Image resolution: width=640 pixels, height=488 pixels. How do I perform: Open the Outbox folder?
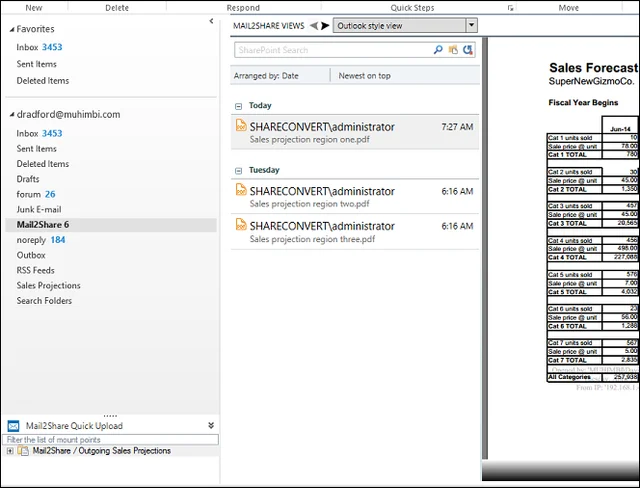click(31, 255)
